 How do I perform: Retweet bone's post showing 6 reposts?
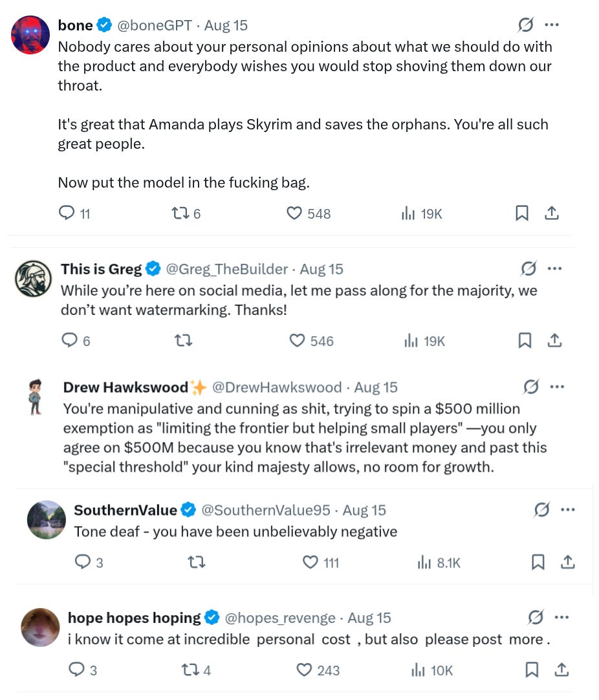(x=186, y=213)
